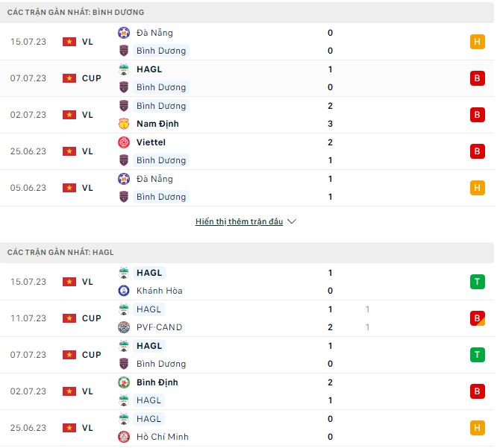This screenshot has height=448, width=497.
Task: Click the 'Các trận gần nhất: HAGL' header
Action: pos(60,253)
